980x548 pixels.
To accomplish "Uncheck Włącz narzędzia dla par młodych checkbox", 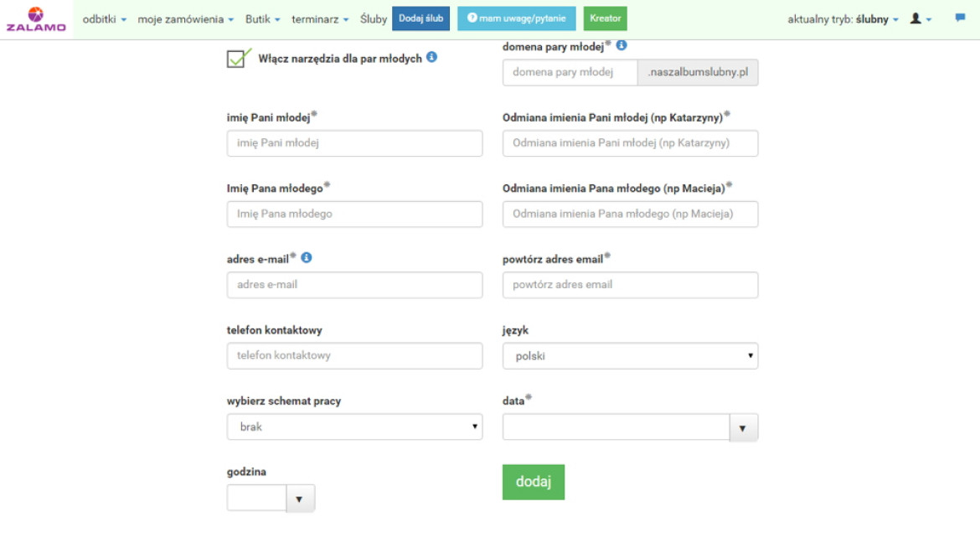I will [237, 58].
